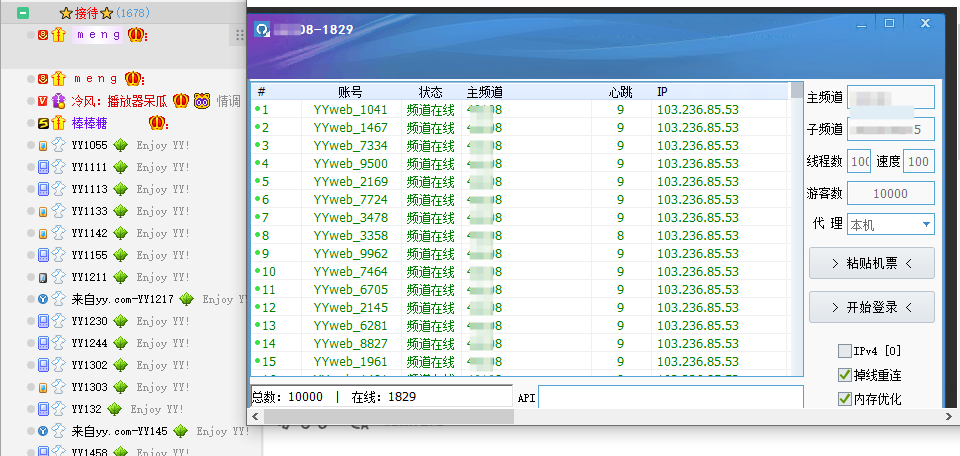Image resolution: width=960 pixels, height=456 pixels.
Task: Click the green leaf icon on YY1113 row
Action: pyautogui.click(x=121, y=189)
